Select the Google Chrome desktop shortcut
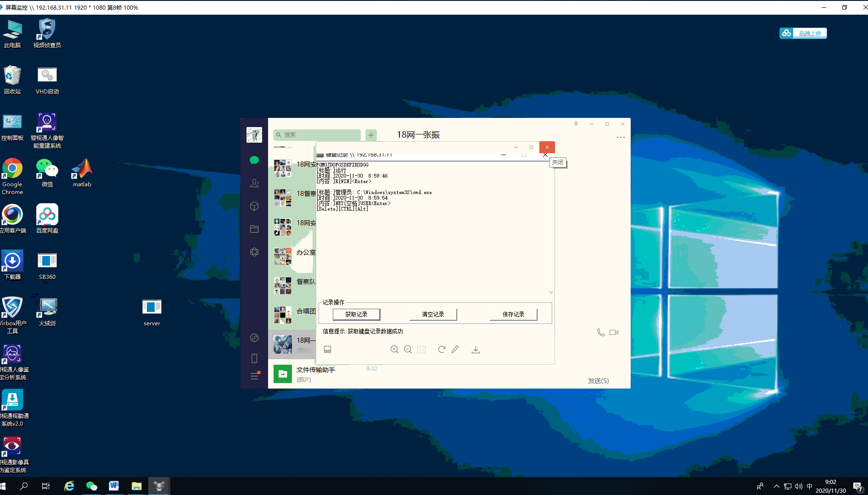 pyautogui.click(x=12, y=177)
